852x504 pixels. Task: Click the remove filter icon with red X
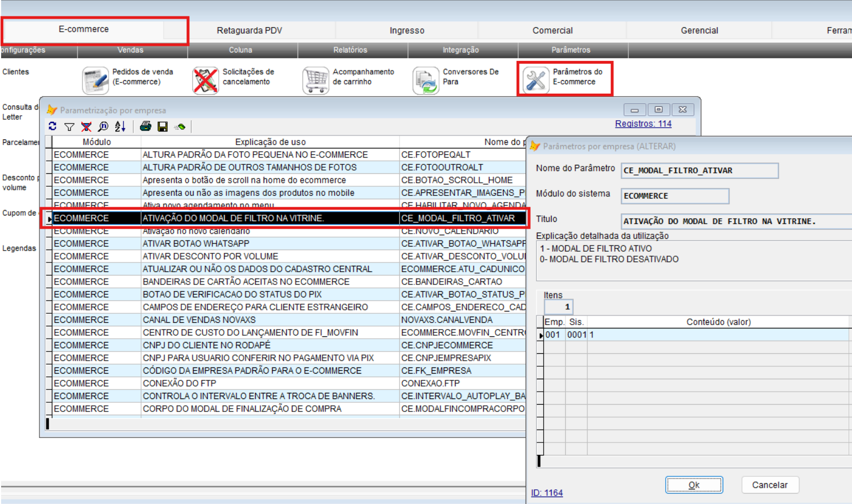86,127
